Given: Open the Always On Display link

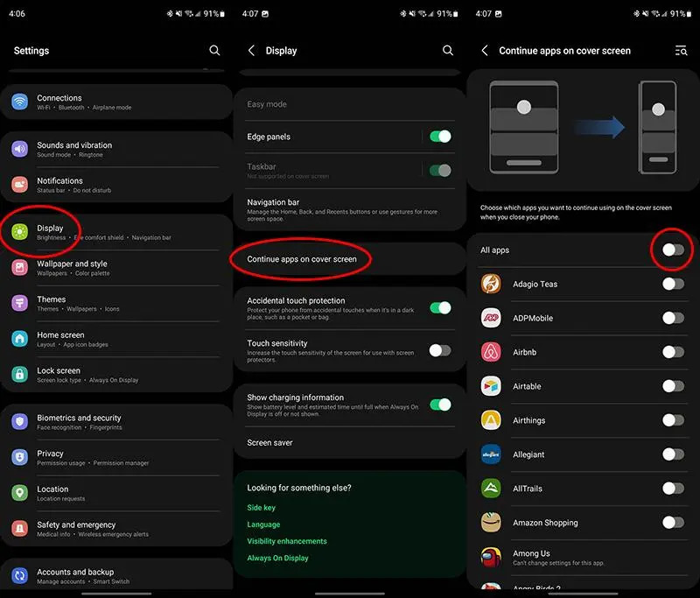Looking at the screenshot, I should [277, 558].
